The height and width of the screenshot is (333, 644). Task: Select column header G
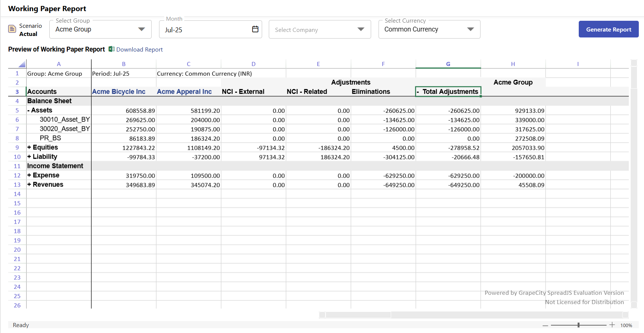coord(448,64)
